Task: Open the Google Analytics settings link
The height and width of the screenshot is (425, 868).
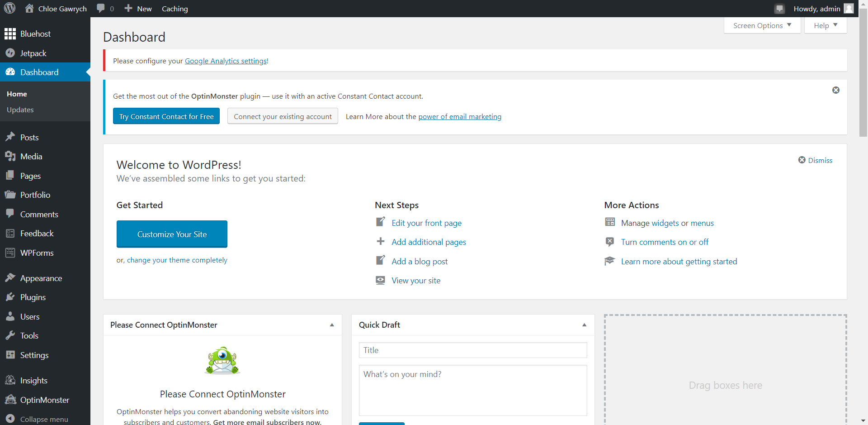Action: click(226, 61)
